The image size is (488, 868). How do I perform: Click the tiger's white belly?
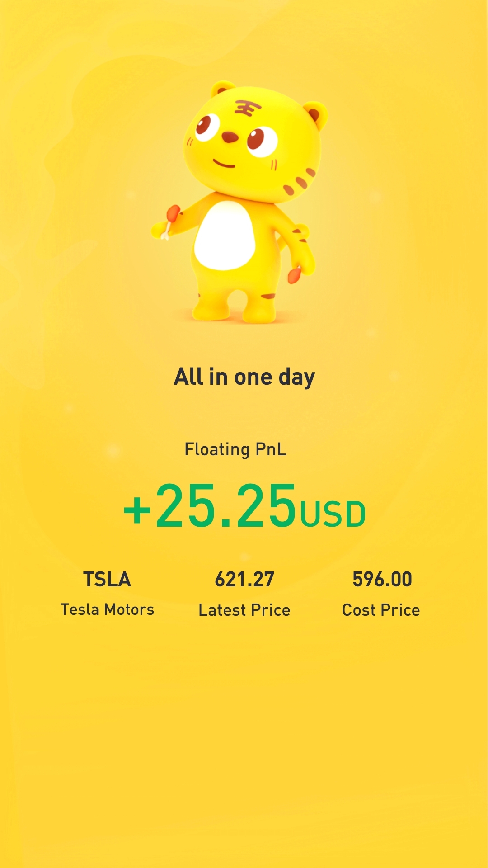coord(225,236)
